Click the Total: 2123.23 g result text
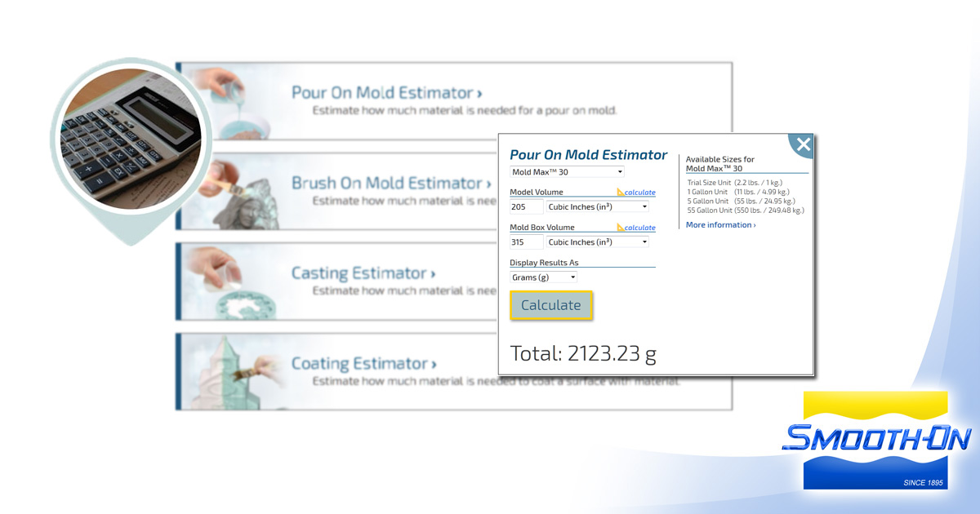 click(x=583, y=353)
